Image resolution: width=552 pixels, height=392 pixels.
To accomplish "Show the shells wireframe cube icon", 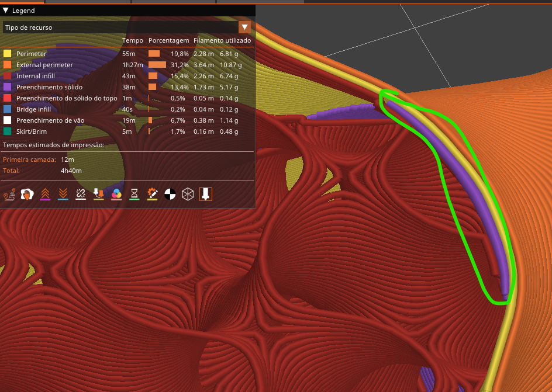I will click(186, 193).
